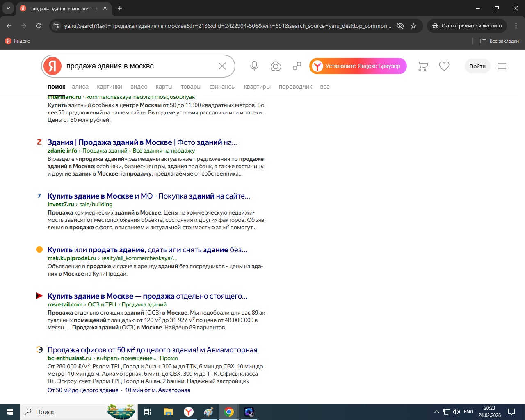Open 'Продажа офисов от 50 м²' ad result
This screenshot has width=525, height=420.
153,350
